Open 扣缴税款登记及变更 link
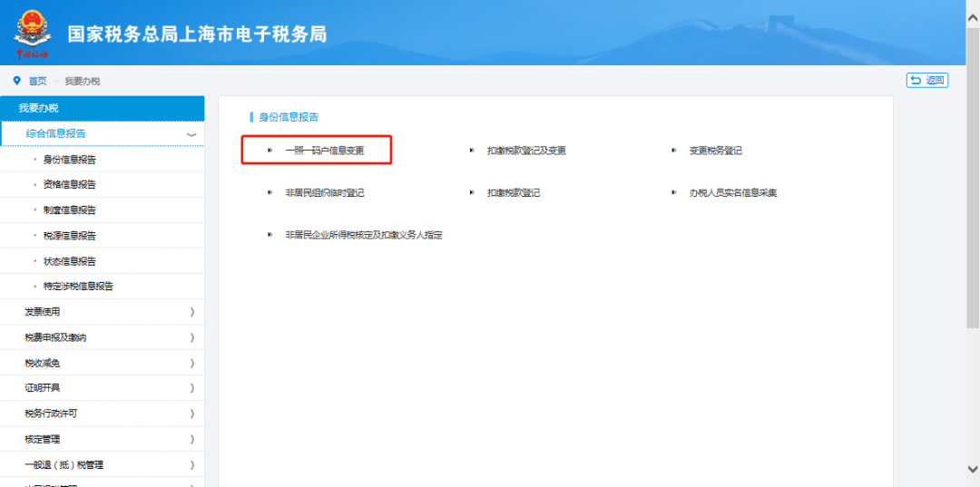 527,151
